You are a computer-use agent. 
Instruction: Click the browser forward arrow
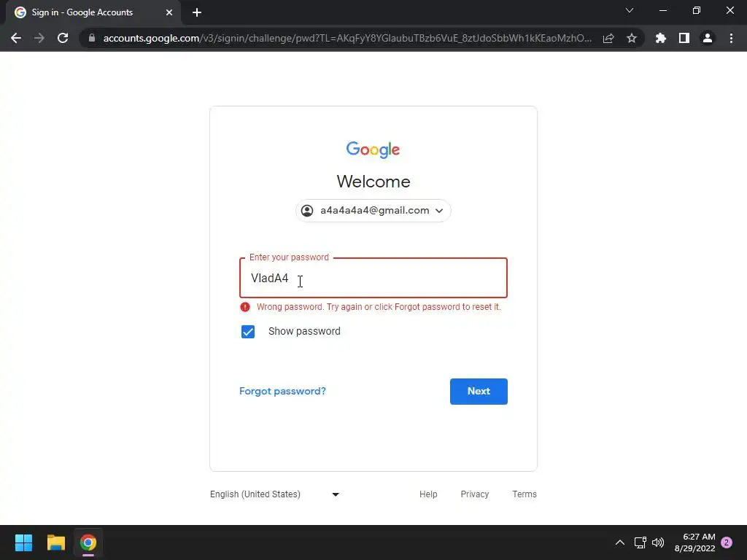coord(39,38)
